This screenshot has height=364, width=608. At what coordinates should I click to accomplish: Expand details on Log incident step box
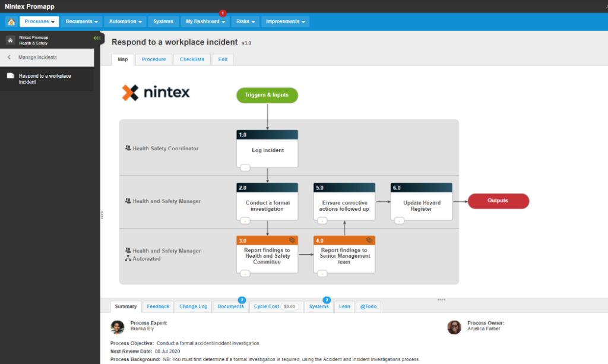point(245,168)
